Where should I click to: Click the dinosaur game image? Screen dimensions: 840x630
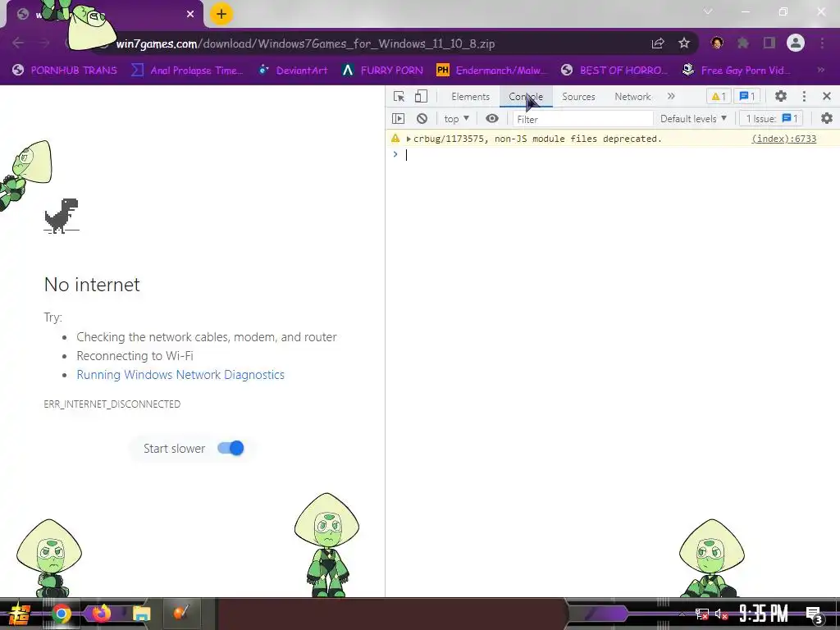pos(62,216)
